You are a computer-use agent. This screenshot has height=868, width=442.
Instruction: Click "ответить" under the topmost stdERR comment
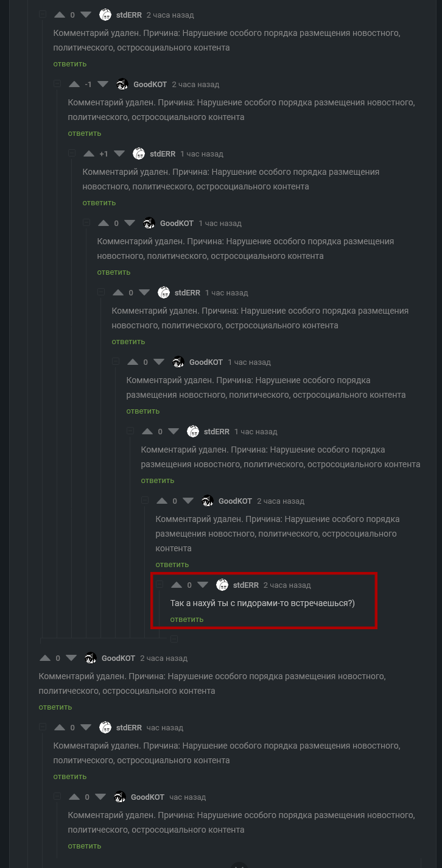tap(70, 64)
